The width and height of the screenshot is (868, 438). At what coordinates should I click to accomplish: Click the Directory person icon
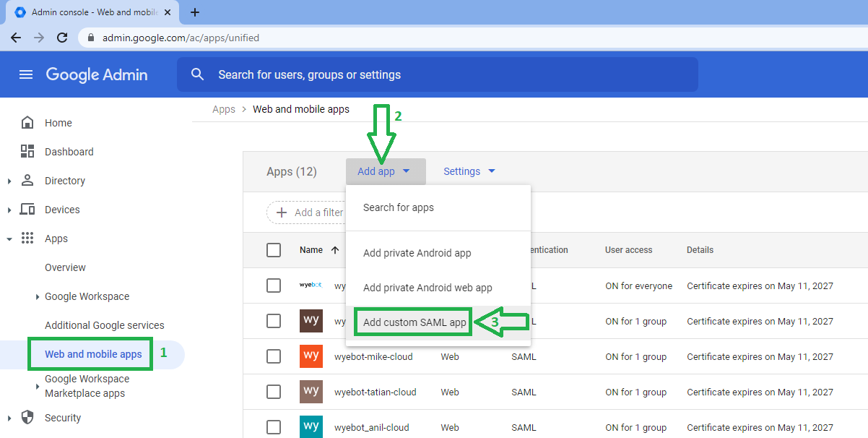click(27, 181)
